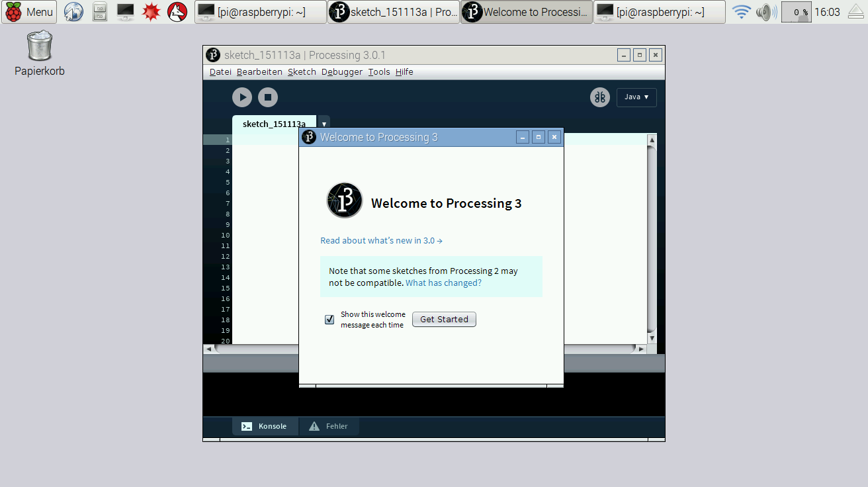Minimize the sketch_151113a Processing window

624,55
